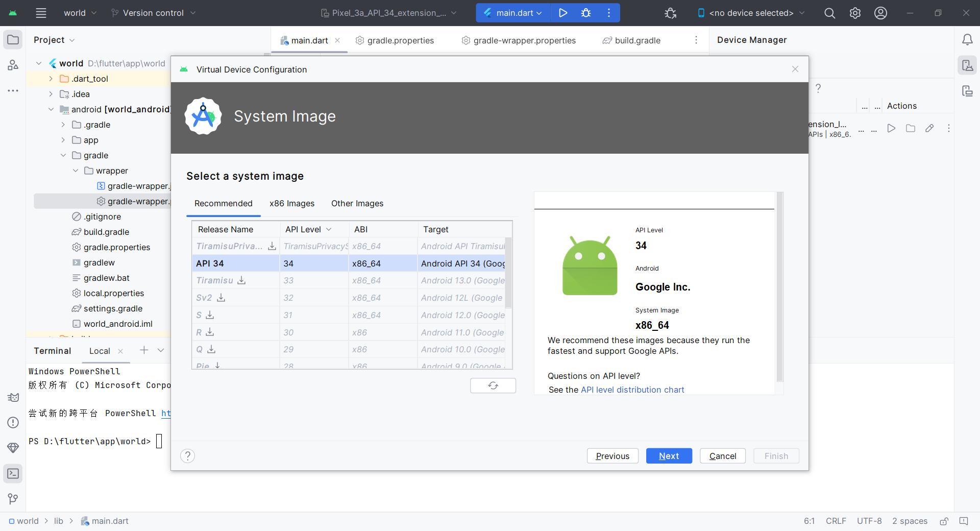The height and width of the screenshot is (531, 980).
Task: Open the gradle.properties editor tab
Action: [x=395, y=40]
